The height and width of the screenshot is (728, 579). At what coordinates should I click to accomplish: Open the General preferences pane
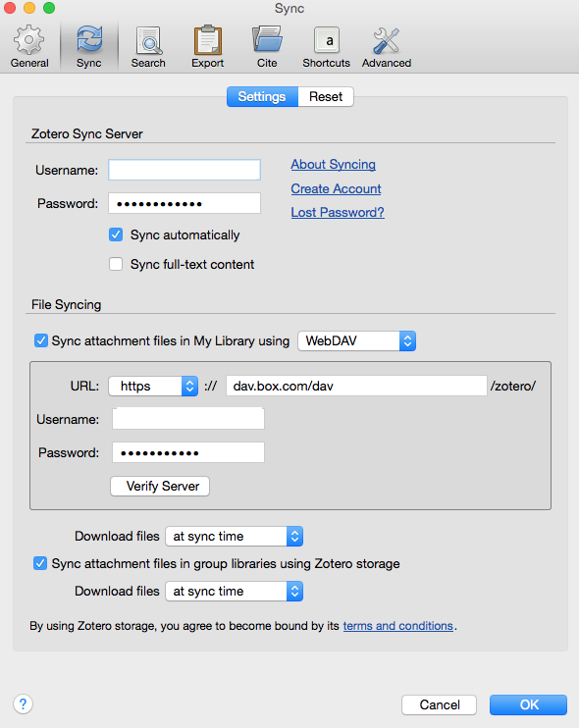coord(29,47)
